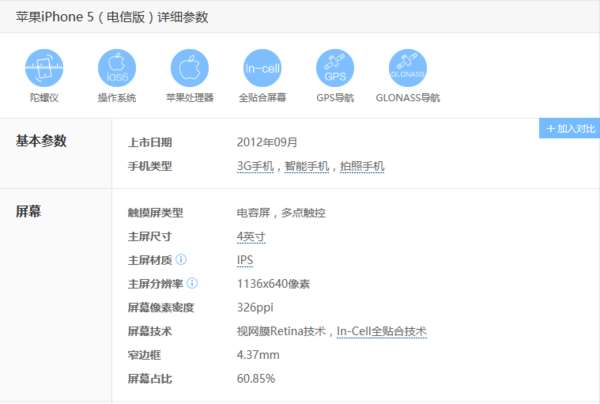Click the Apple processor (苹果处理器) icon

[x=189, y=68]
